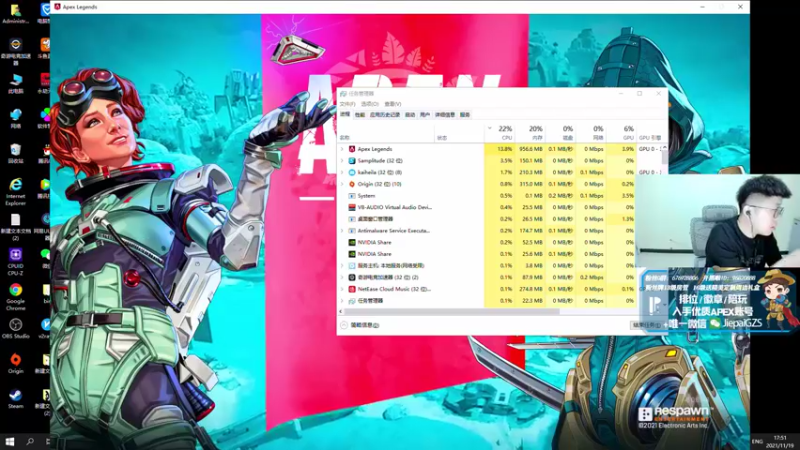Open the 新建文本文档 (2) text file
800x450 pixels.
click(15, 227)
